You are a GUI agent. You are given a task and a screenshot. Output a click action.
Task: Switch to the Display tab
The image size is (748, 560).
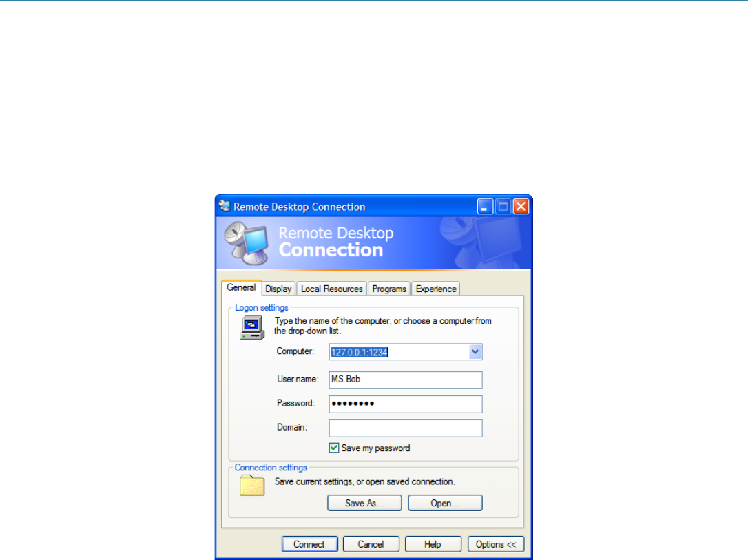coord(278,289)
